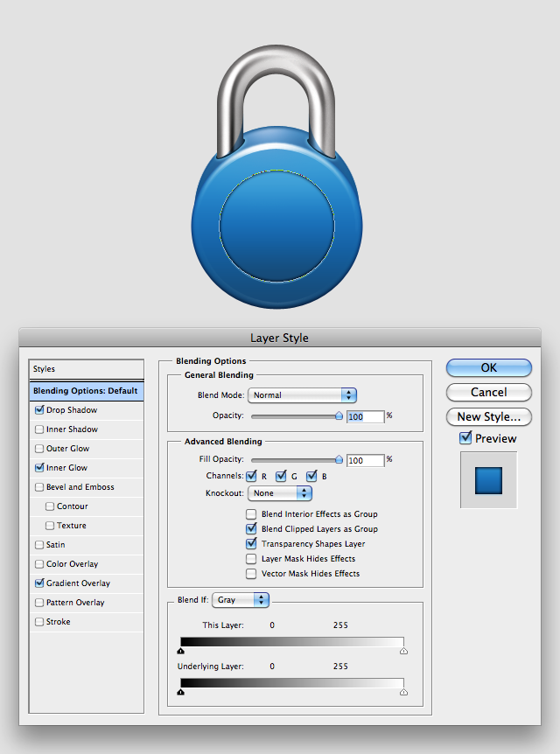Open the Stroke settings row
The image size is (560, 754).
pyautogui.click(x=86, y=622)
